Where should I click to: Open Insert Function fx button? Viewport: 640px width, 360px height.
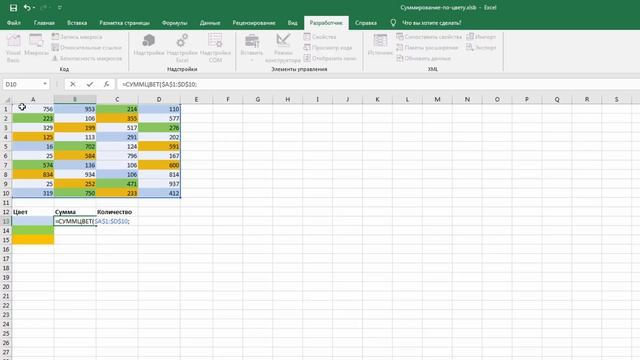pos(106,84)
